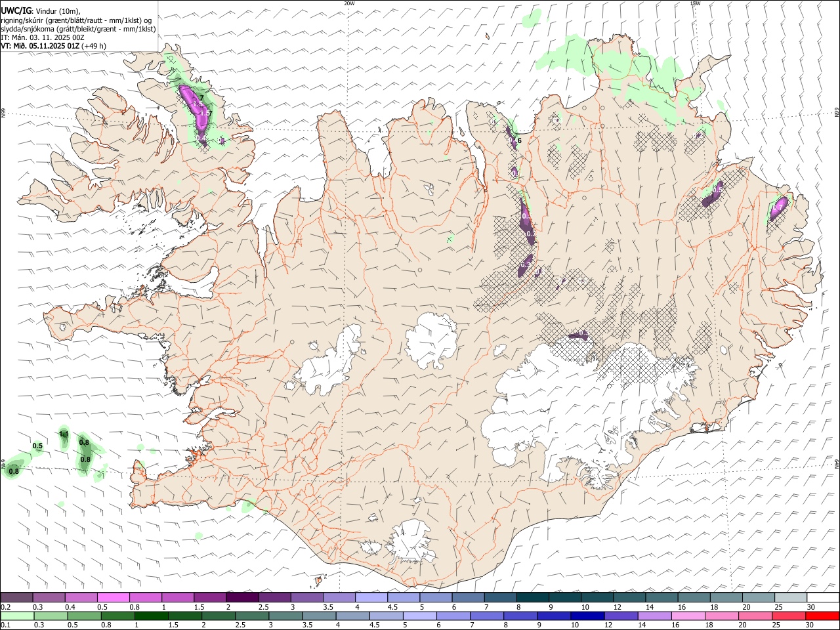
Task: Click the black '6' value near the northern fjord
Action: point(519,140)
